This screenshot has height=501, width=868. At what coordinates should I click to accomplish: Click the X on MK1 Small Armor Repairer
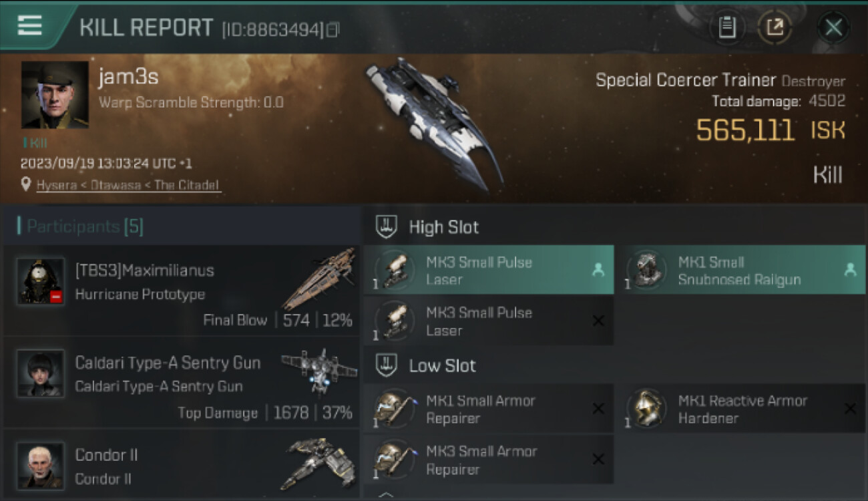click(x=598, y=409)
